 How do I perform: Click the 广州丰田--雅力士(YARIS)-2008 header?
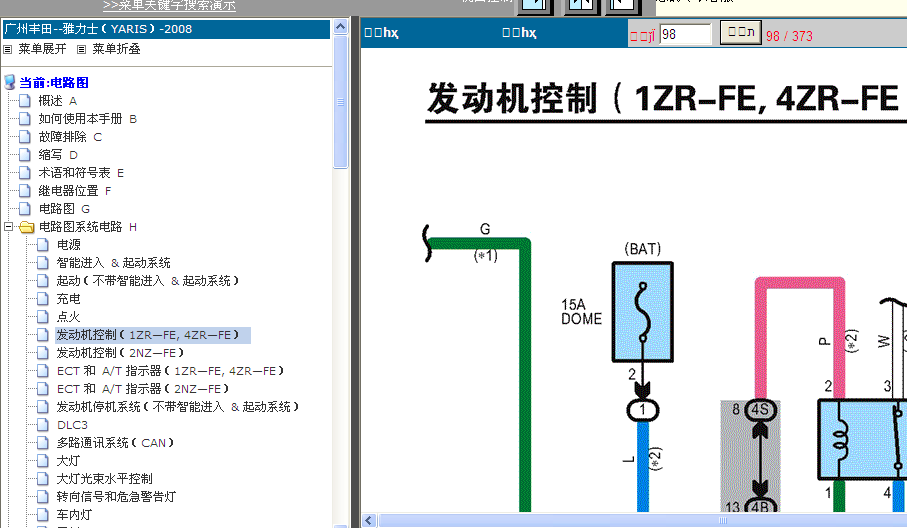(166, 29)
